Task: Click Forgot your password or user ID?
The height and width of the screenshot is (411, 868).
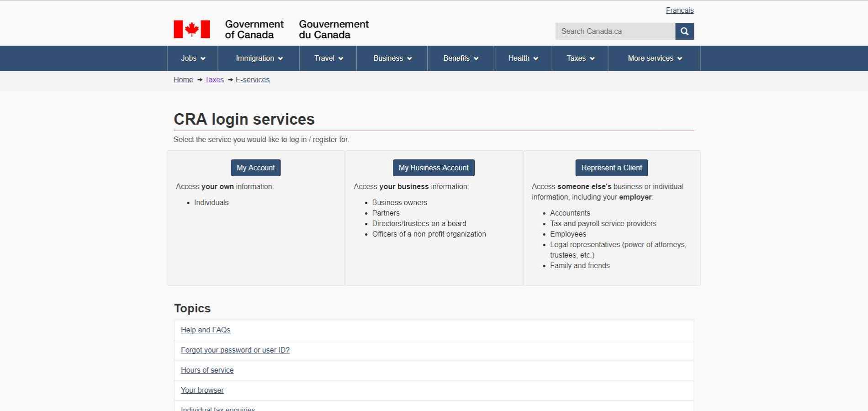Action: pyautogui.click(x=235, y=350)
